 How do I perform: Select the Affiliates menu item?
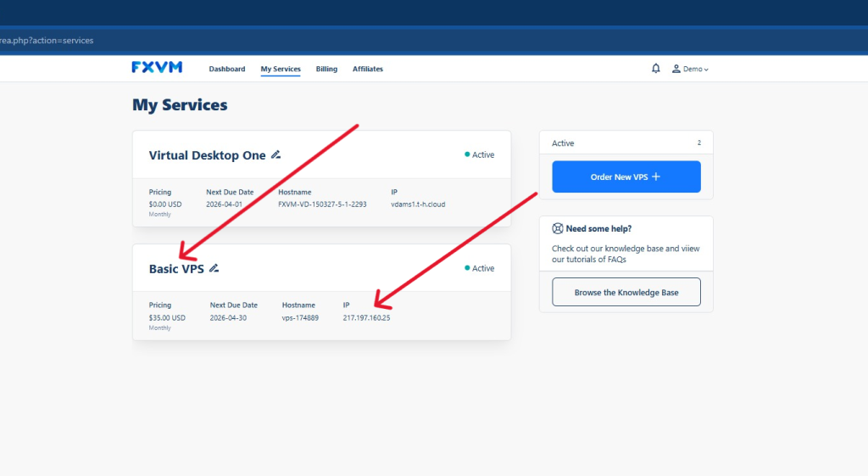[368, 69]
